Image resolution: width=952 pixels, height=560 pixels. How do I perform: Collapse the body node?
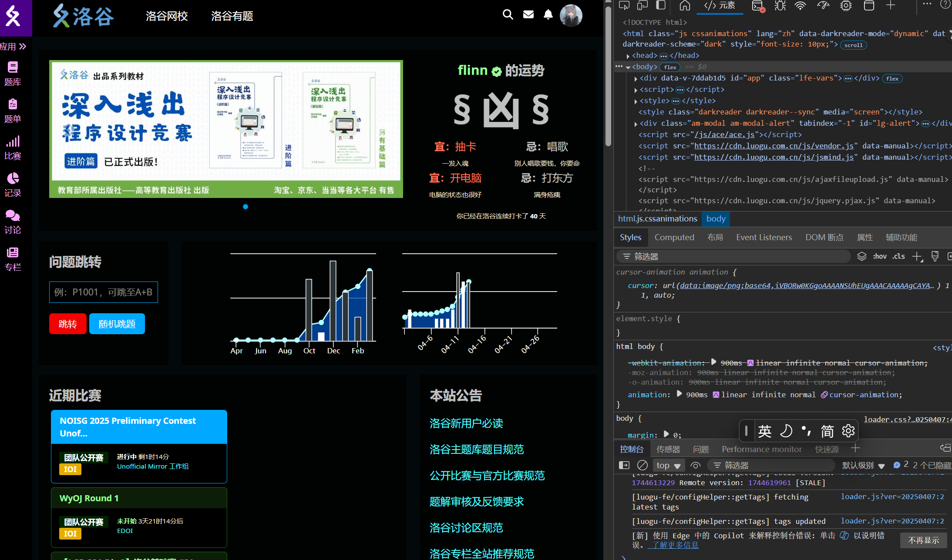[x=628, y=67]
